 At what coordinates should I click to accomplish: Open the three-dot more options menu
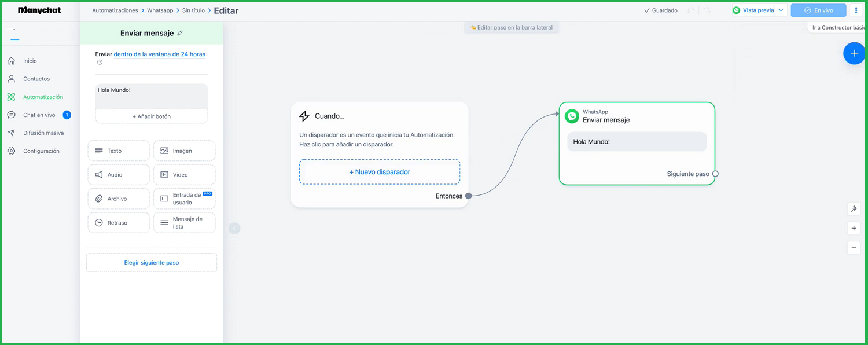[856, 10]
